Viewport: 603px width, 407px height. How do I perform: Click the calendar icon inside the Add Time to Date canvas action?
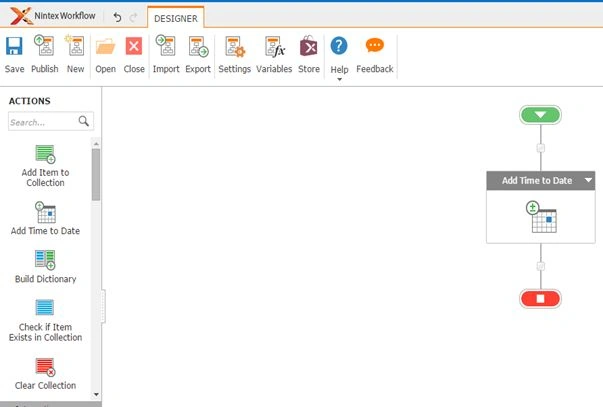tap(541, 217)
